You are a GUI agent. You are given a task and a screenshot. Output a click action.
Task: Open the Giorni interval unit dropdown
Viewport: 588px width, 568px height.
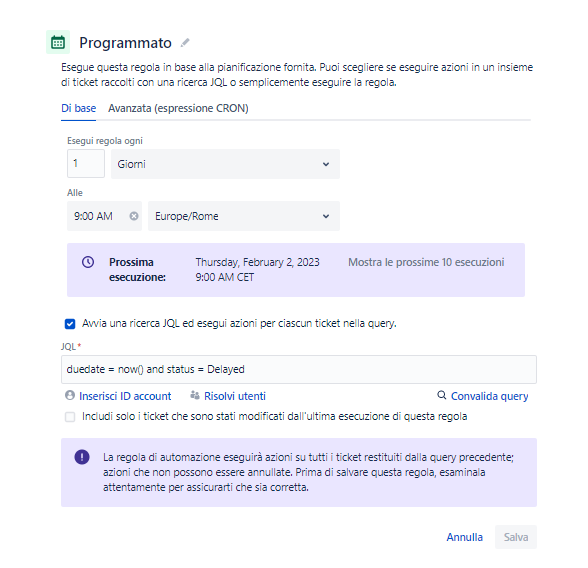pos(225,164)
